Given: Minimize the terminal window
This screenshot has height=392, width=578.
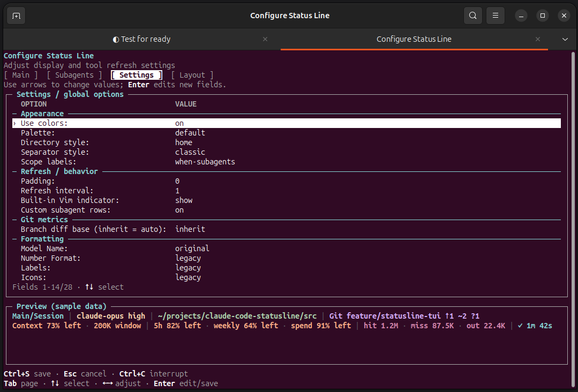Looking at the screenshot, I should point(521,16).
